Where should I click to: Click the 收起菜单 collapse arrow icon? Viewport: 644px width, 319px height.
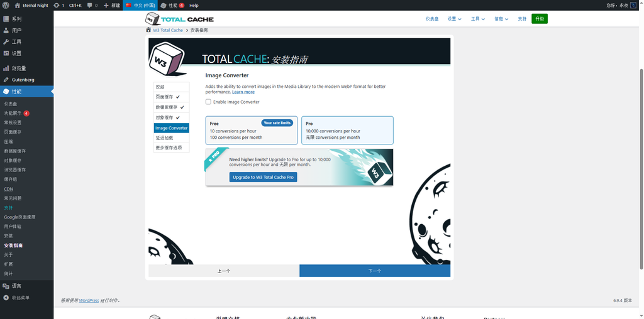click(6, 298)
